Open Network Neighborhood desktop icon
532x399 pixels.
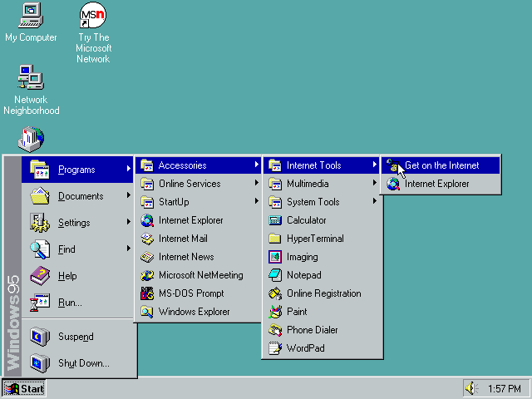click(x=31, y=90)
